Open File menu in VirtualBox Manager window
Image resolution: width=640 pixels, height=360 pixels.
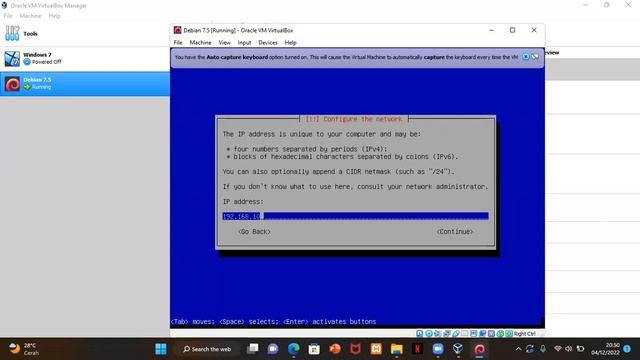click(x=8, y=16)
